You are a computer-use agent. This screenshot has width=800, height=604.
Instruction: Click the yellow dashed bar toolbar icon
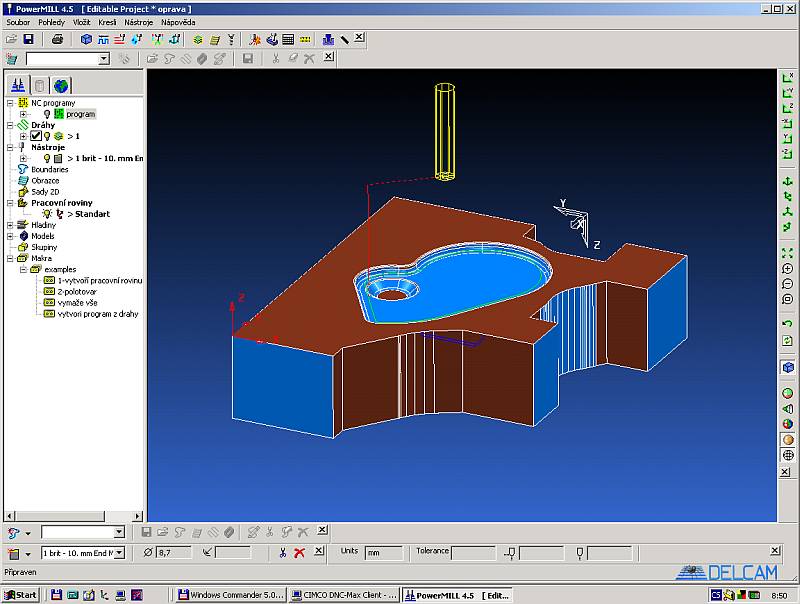[x=305, y=39]
